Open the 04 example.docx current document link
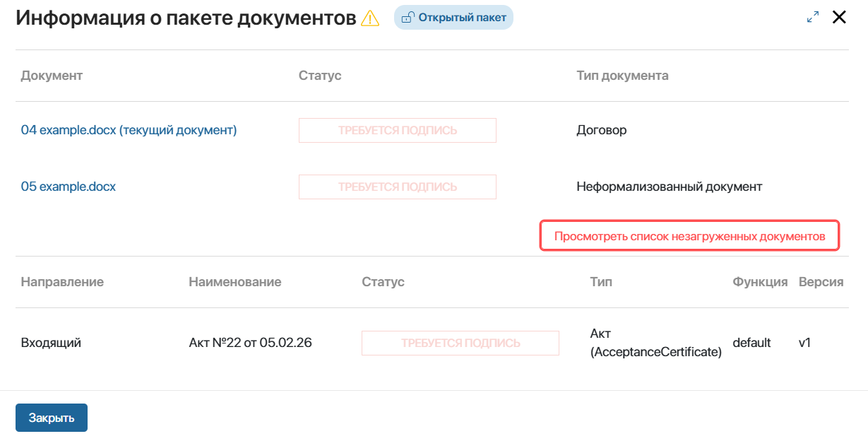The image size is (868, 441). coord(129,130)
